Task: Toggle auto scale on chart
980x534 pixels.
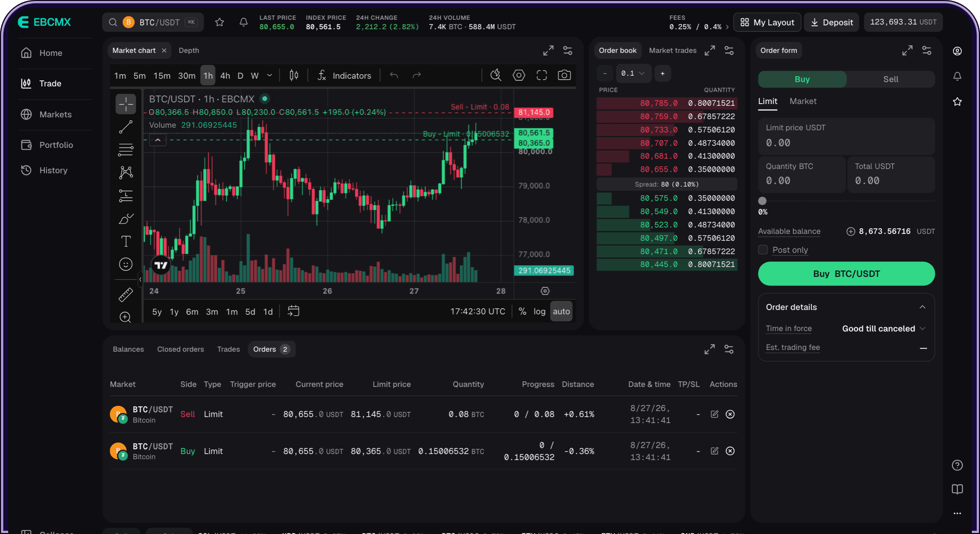Action: tap(561, 312)
